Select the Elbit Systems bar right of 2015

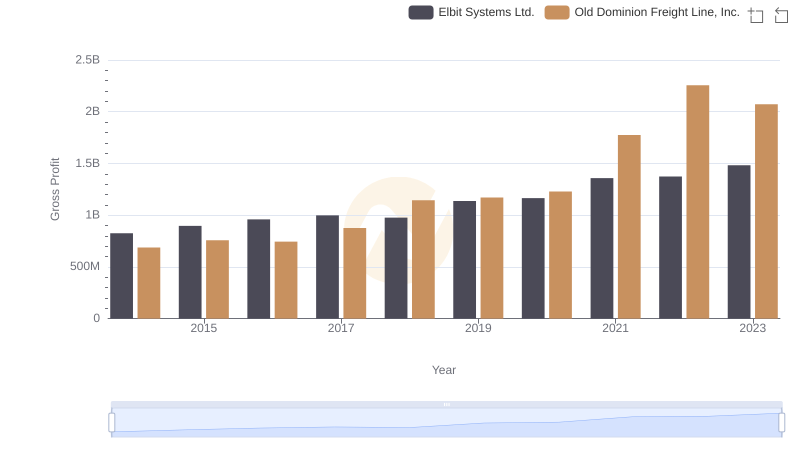tap(259, 269)
